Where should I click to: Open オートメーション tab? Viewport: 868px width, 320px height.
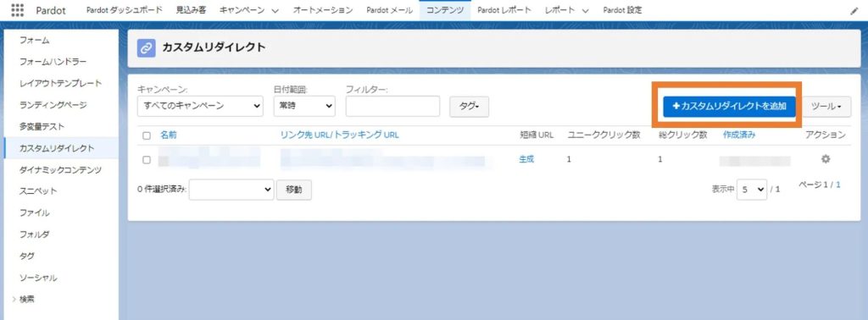click(x=323, y=10)
